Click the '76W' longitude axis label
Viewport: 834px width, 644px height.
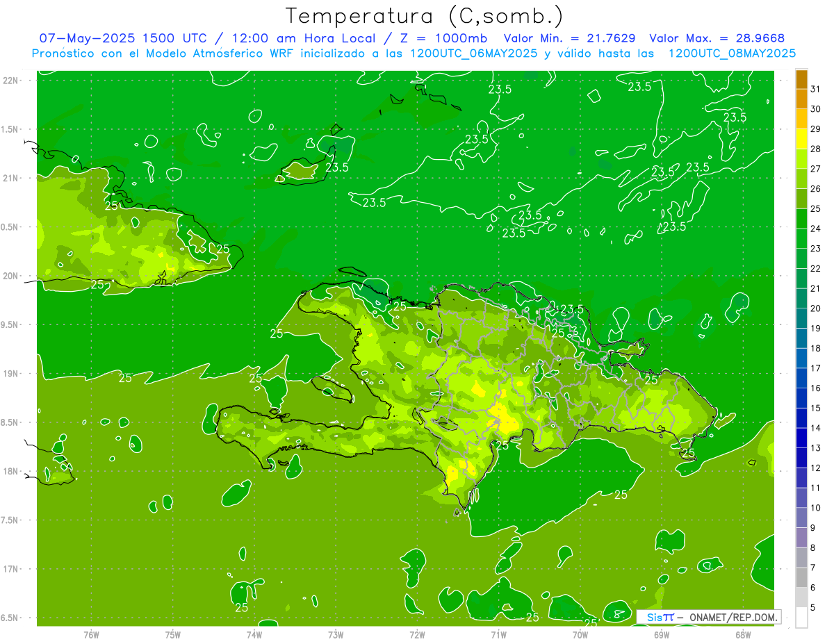point(91,635)
